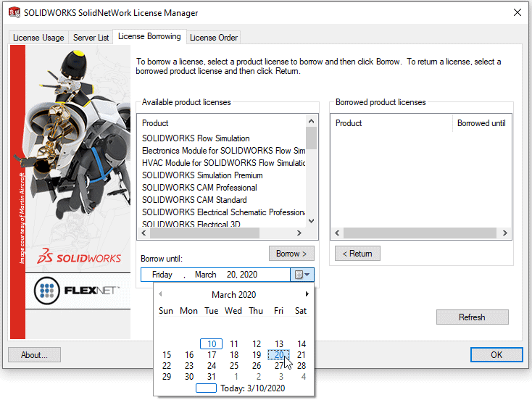Click the < Return button
Viewport: 532px width, 400px height.
[x=357, y=254]
